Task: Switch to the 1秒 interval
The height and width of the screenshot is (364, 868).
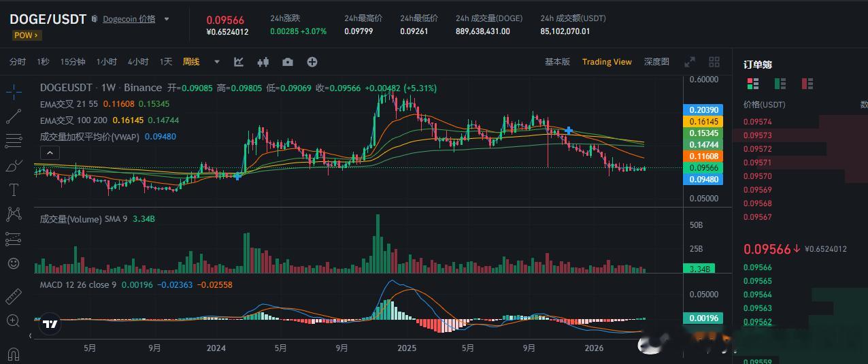Action: coord(43,62)
